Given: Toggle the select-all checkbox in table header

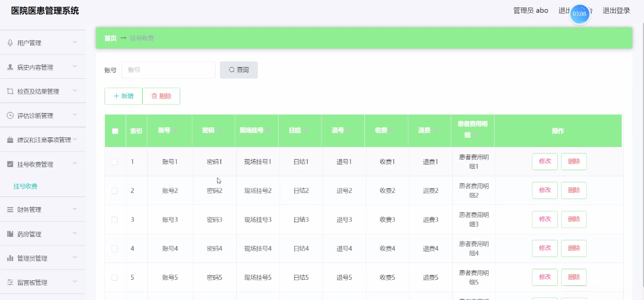Looking at the screenshot, I should coord(115,131).
